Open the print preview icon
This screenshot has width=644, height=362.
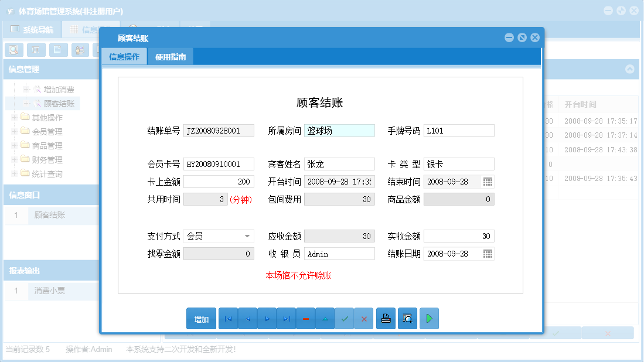coord(407,318)
